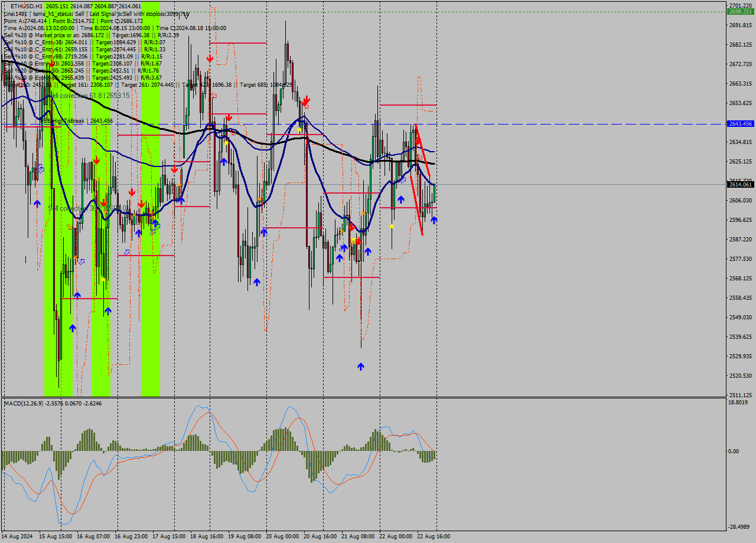Click the 2606.030 price scale value
756x543 pixels.
point(741,200)
